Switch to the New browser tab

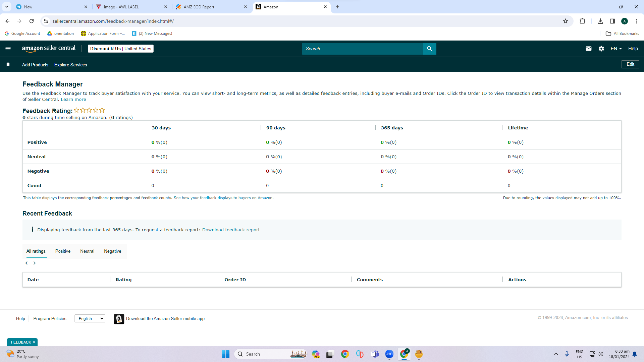(51, 7)
